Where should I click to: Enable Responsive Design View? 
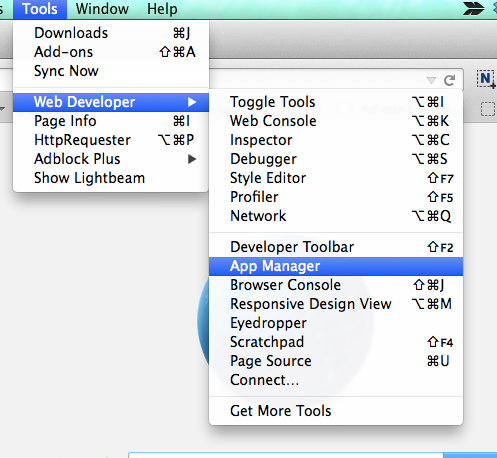point(336,304)
